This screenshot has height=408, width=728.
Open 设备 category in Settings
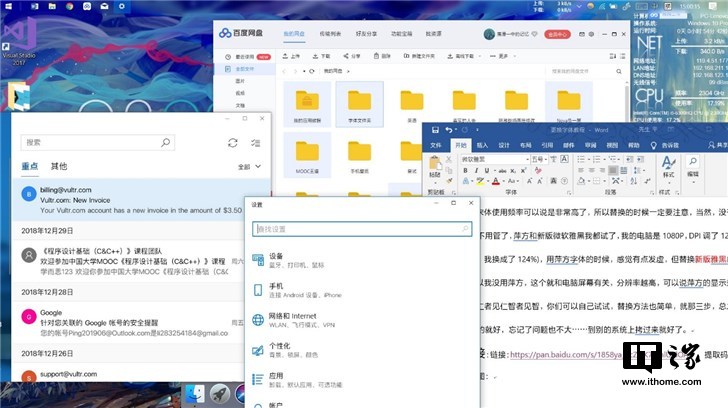pyautogui.click(x=361, y=260)
